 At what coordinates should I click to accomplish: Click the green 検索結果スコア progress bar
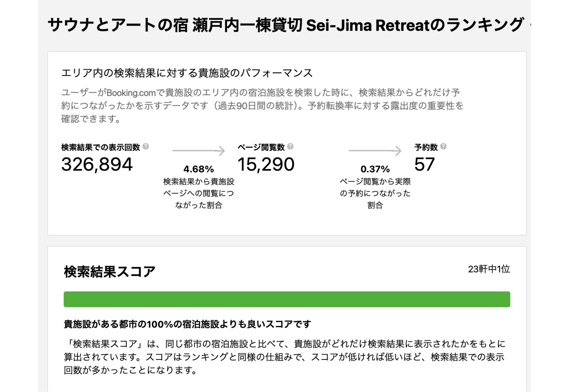[287, 299]
